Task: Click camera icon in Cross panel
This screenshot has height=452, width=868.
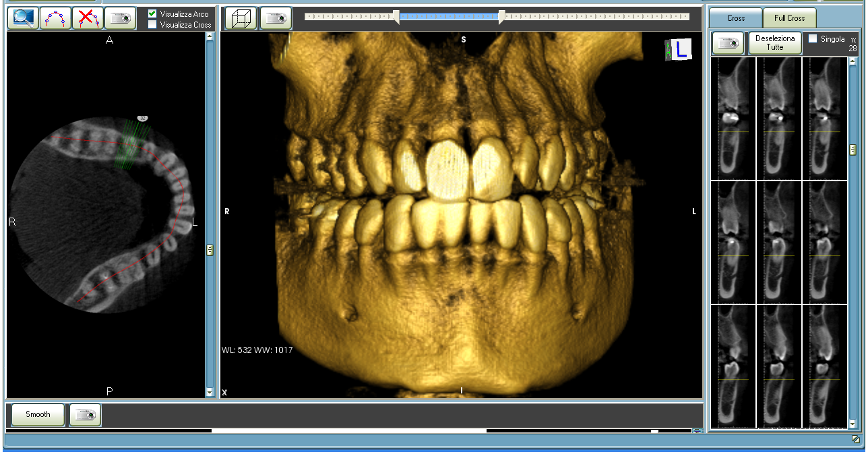Action: click(x=728, y=42)
